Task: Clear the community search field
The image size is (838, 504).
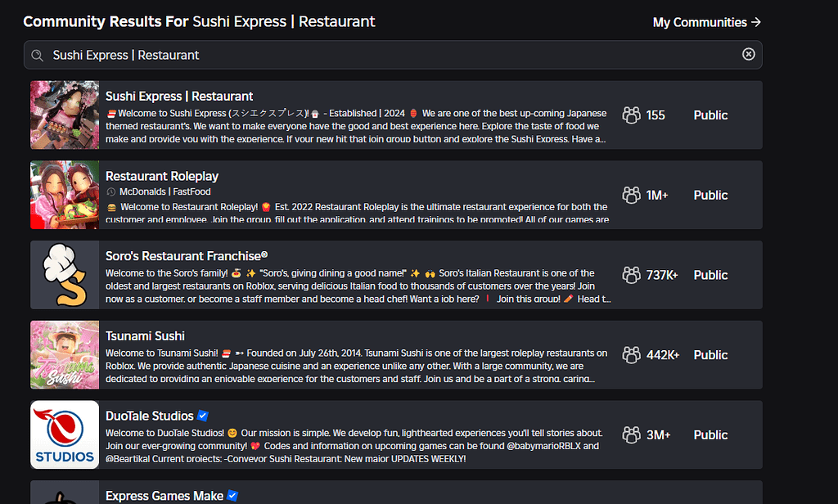Action: pos(748,54)
